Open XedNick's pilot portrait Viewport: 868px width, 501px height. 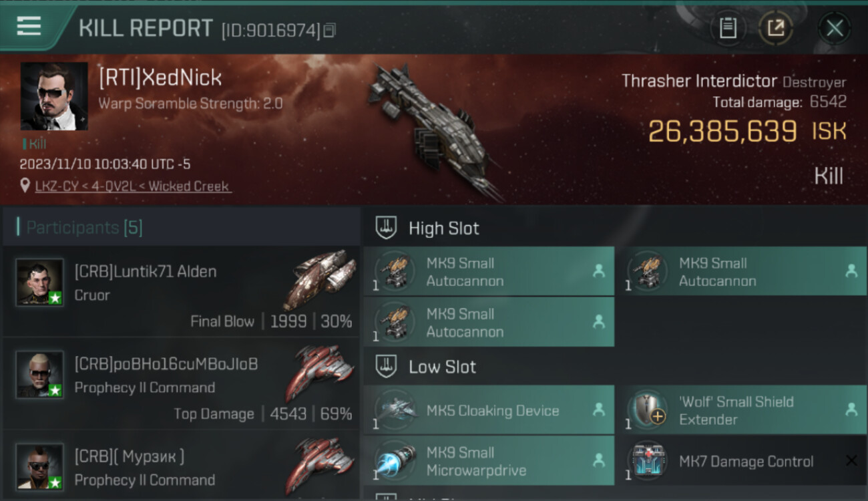(x=54, y=96)
